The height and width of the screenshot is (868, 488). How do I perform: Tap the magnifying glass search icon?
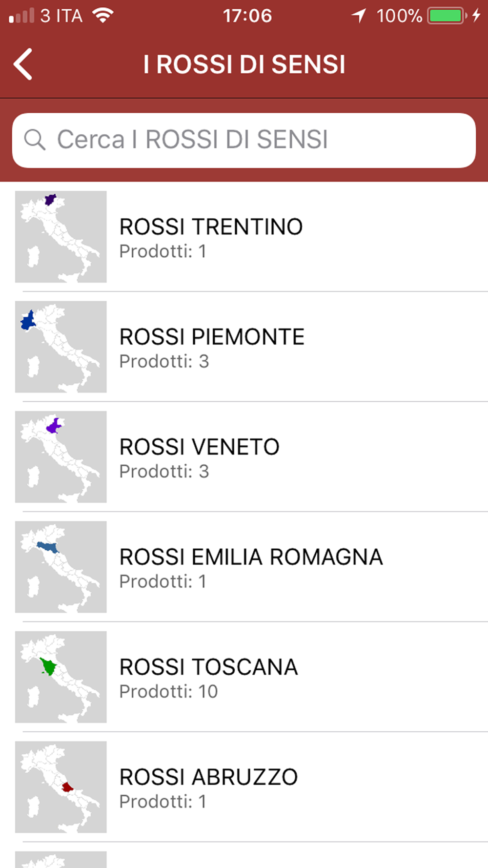click(35, 140)
